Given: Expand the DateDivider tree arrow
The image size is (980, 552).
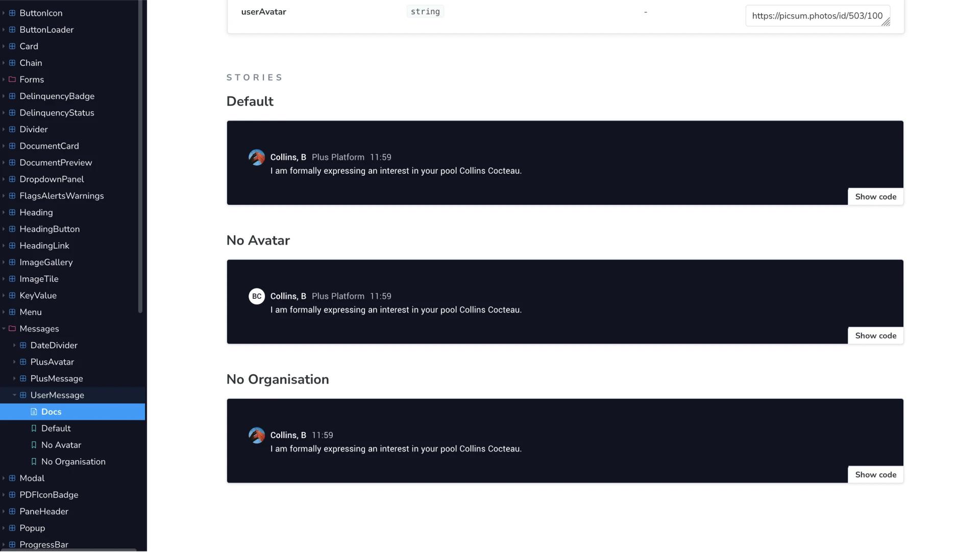Looking at the screenshot, I should point(14,345).
